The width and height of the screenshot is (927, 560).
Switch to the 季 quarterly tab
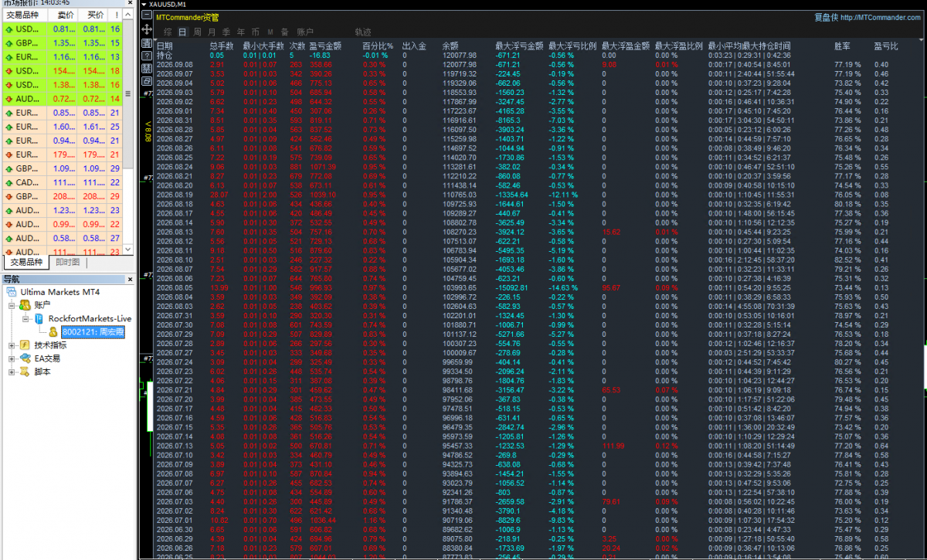226,32
